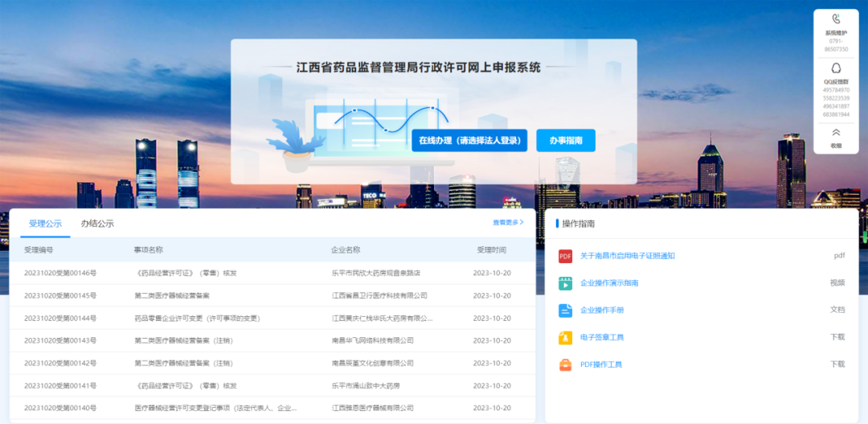
Task: Open the 企业操作演示指南 link
Action: (609, 283)
